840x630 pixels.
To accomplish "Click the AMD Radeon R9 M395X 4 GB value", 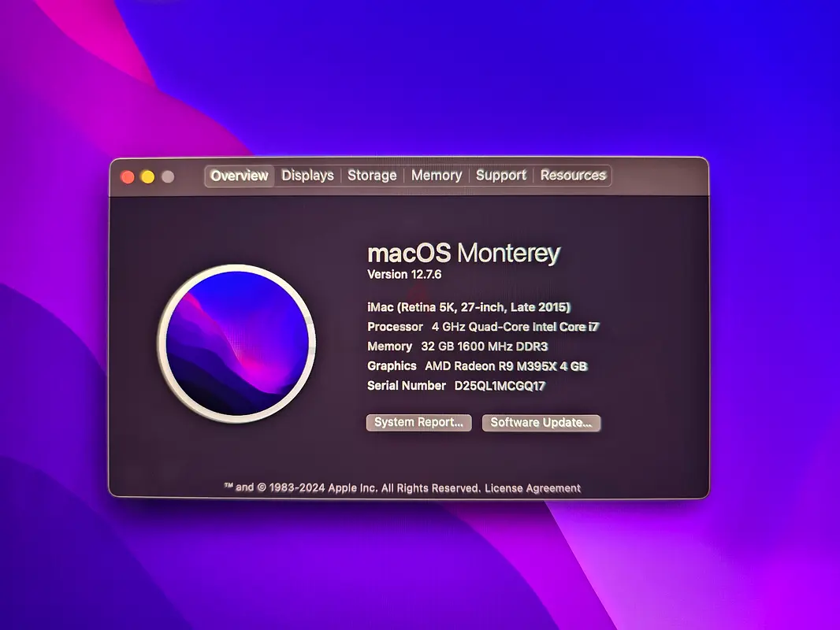I will [x=506, y=367].
